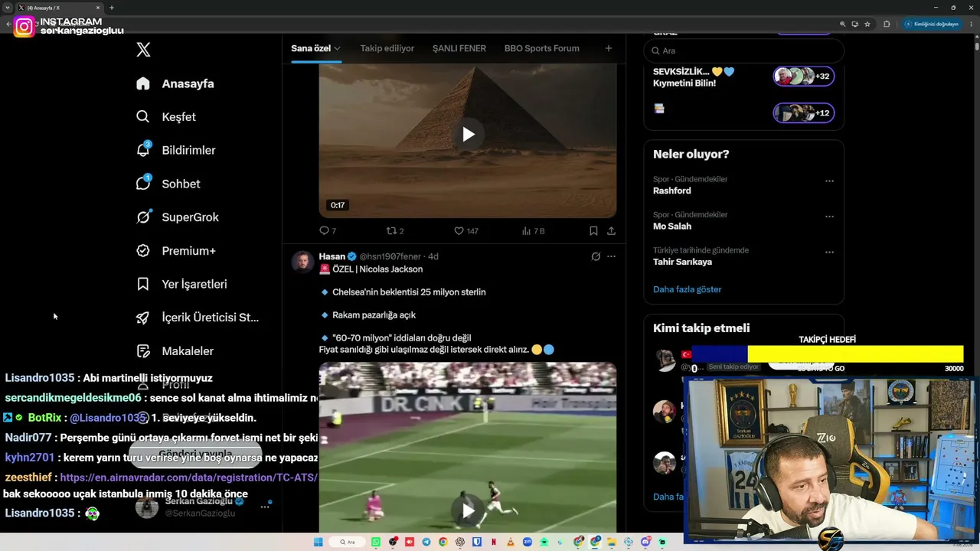Viewport: 980px width, 551px height.
Task: Share the pyramid video post
Action: 611,230
